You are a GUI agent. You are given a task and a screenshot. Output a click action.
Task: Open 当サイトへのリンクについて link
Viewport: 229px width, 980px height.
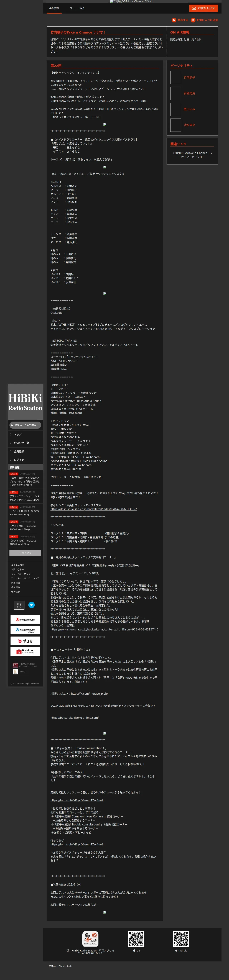pos(25,579)
